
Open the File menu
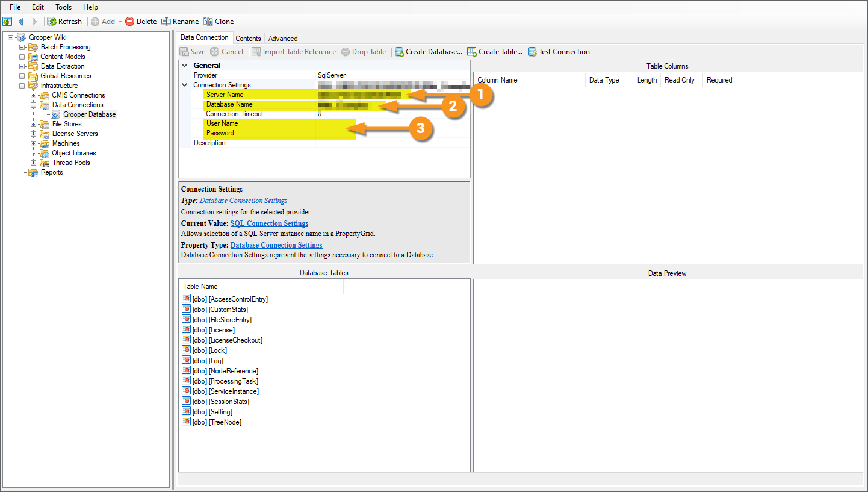point(15,7)
